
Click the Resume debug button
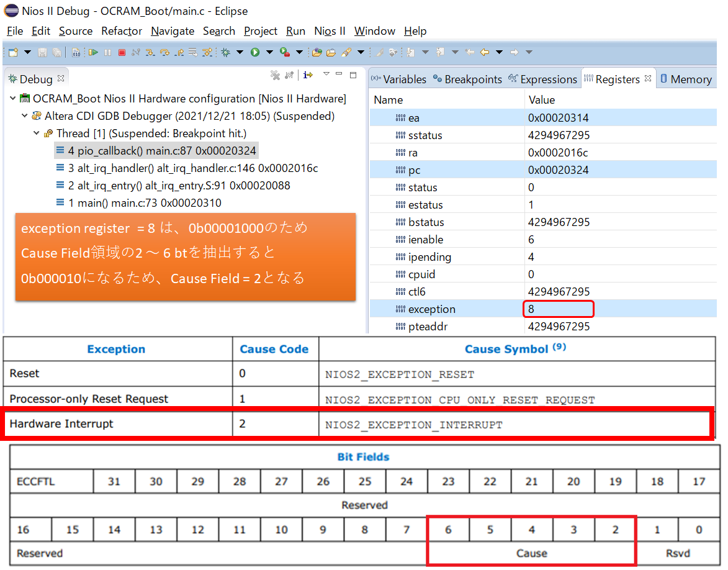pyautogui.click(x=94, y=53)
